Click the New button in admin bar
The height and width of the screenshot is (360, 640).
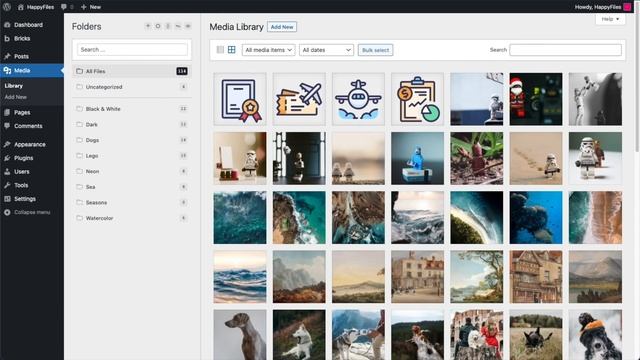tap(91, 7)
